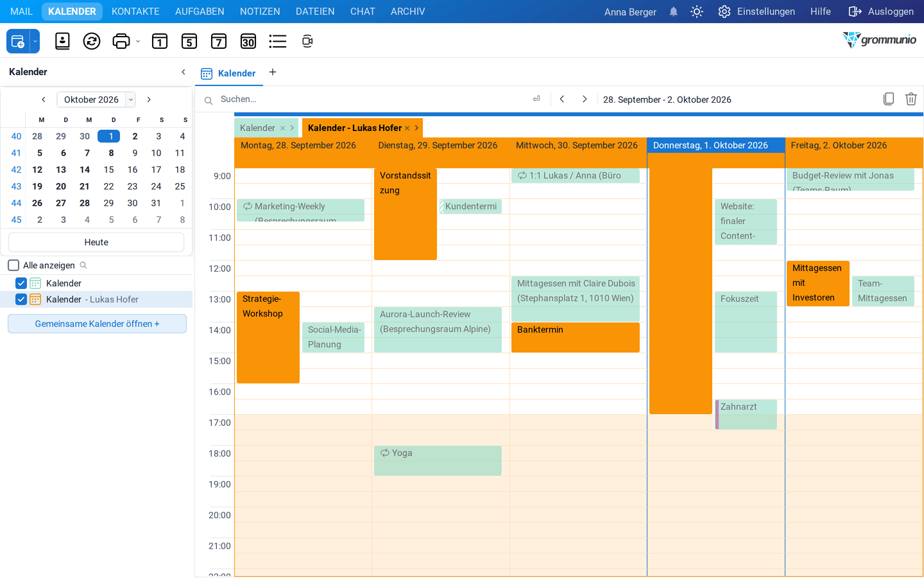Toggle the light/dark theme sun icon

(697, 12)
